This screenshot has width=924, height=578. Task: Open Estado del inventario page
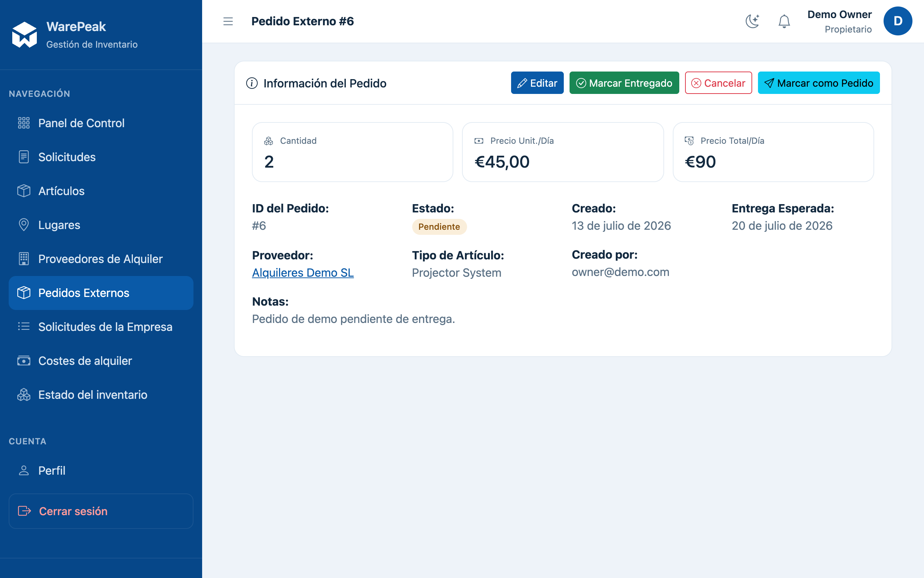point(101,394)
